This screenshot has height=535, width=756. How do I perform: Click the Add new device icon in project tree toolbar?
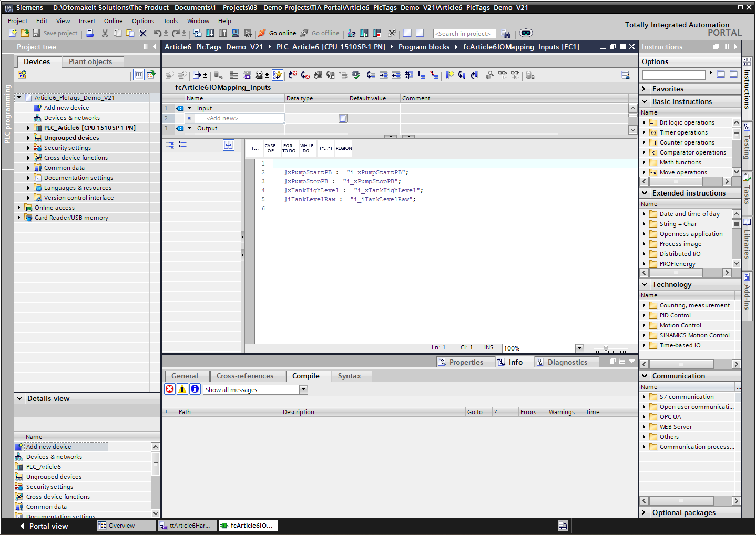pyautogui.click(x=22, y=75)
